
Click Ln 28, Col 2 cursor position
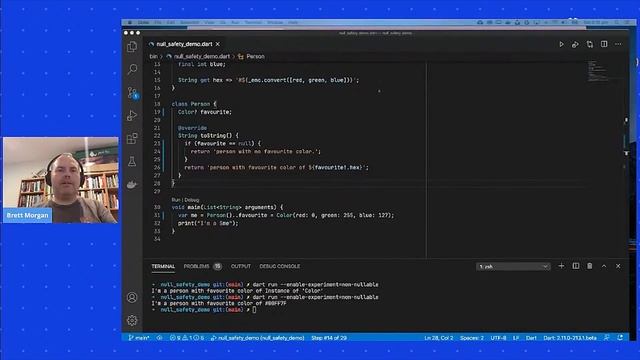pos(439,338)
